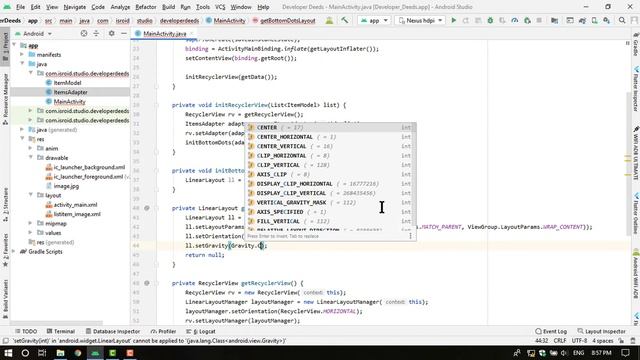The height and width of the screenshot is (360, 640).
Task: Click the Select Opened File target icon
Action: pyautogui.click(x=84, y=33)
